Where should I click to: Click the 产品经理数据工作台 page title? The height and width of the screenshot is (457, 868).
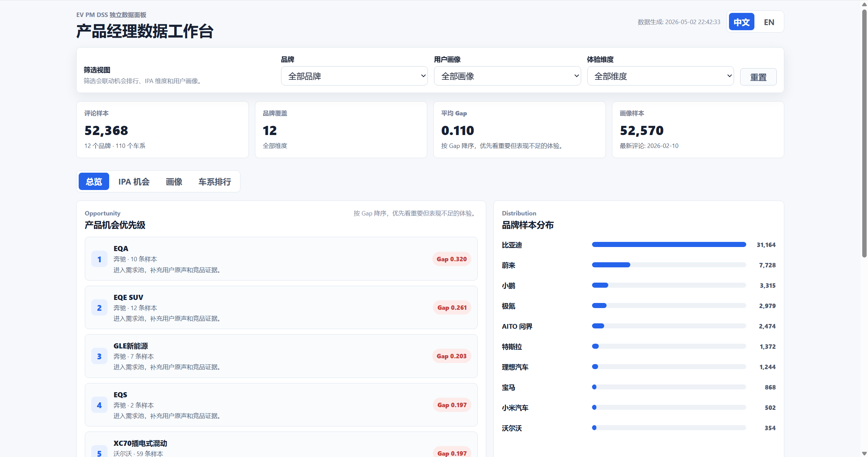coord(145,32)
